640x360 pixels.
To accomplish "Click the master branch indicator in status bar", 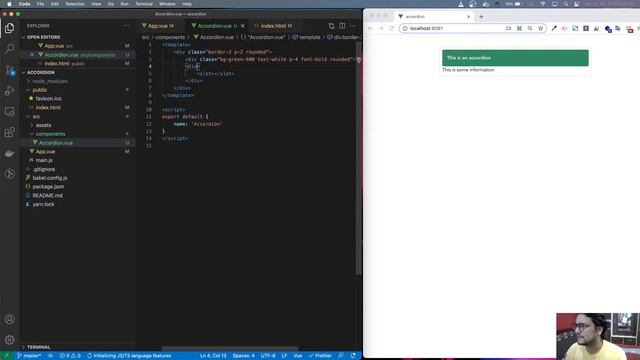I will pyautogui.click(x=29, y=356).
